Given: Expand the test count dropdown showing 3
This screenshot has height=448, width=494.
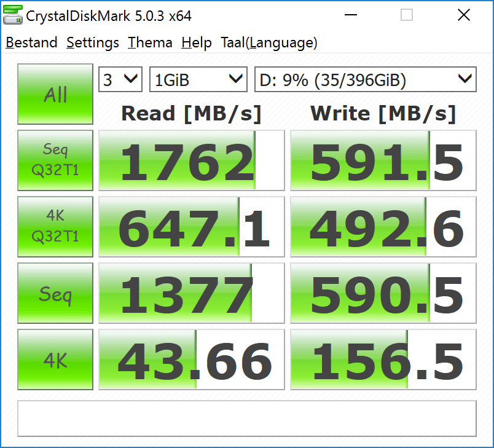Looking at the screenshot, I should point(120,79).
